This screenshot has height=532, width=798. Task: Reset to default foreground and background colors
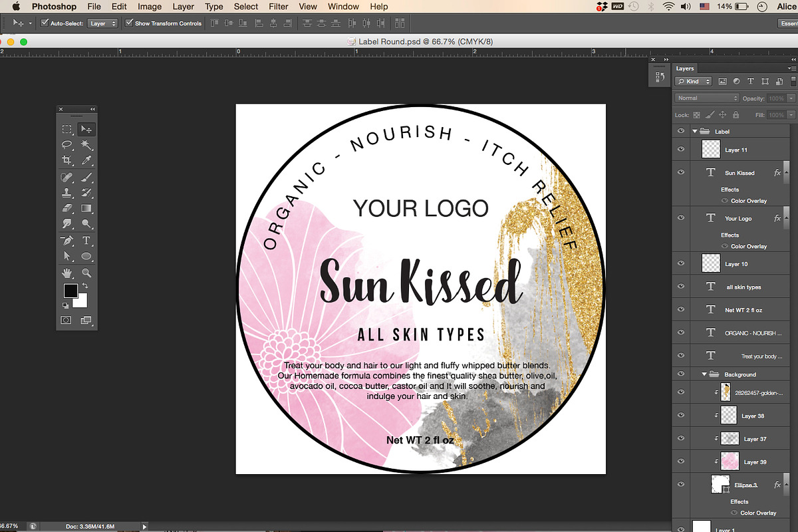65,305
